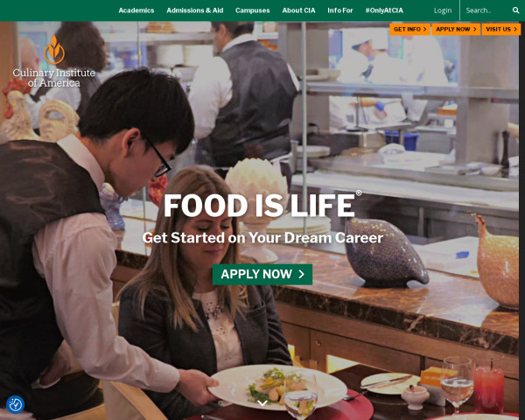The width and height of the screenshot is (525, 420).
Task: Click the orange APPLY NOW button
Action: point(456,29)
